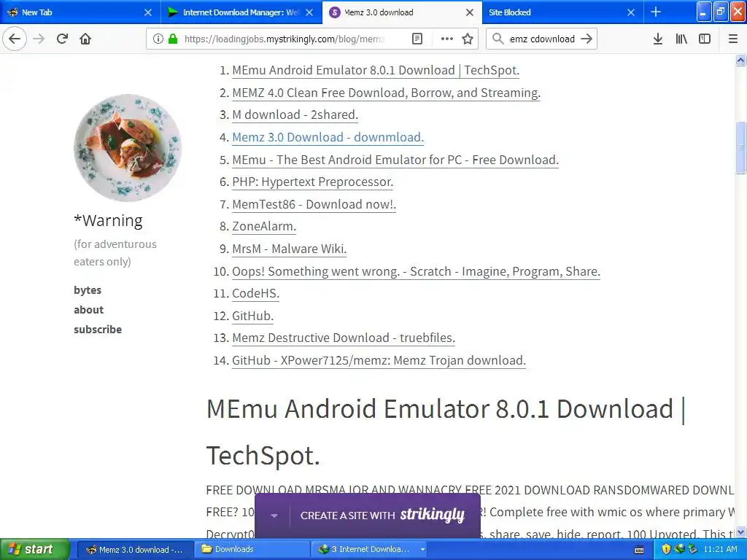The image size is (747, 560).
Task: Close the Site Blocked tab
Action: coord(631,12)
